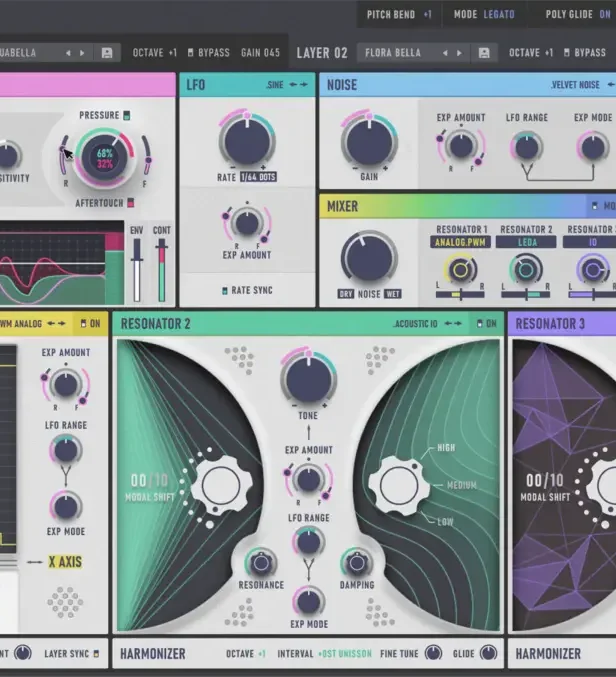Image resolution: width=616 pixels, height=677 pixels.
Task: Click the ANALOG.PWM label under Resonator 1
Action: [460, 242]
